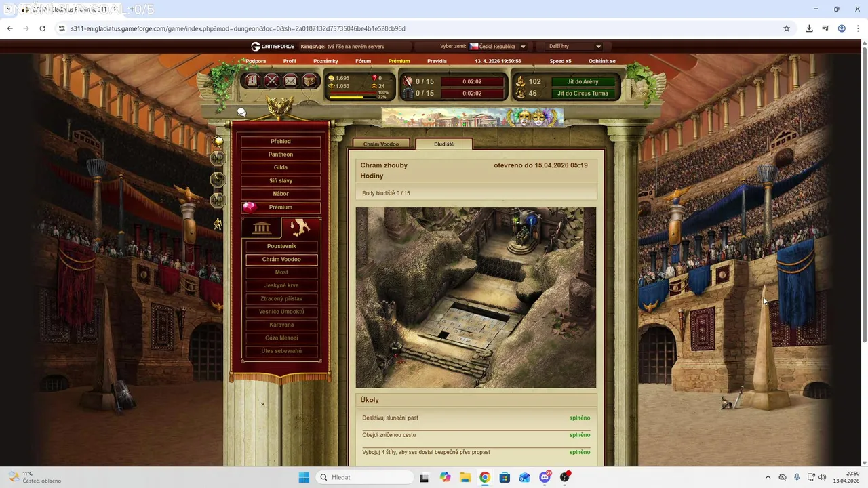
Task: Open Přehled in side menu
Action: (x=281, y=142)
